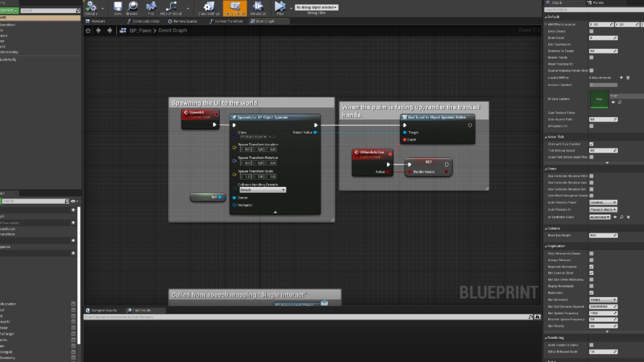Save the blueprint with the Save icon
644x362 pixels.
117,8
